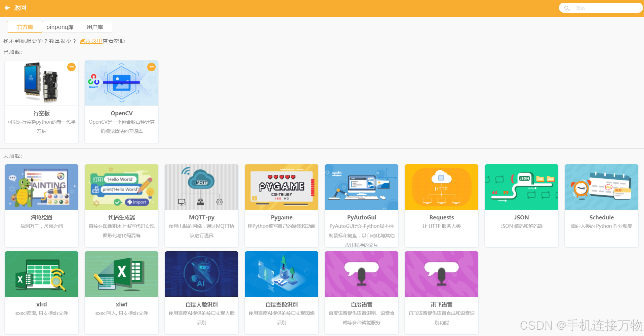The height and width of the screenshot is (336, 644).
Task: Load the 海龟绘图 library image
Action: pyautogui.click(x=42, y=187)
